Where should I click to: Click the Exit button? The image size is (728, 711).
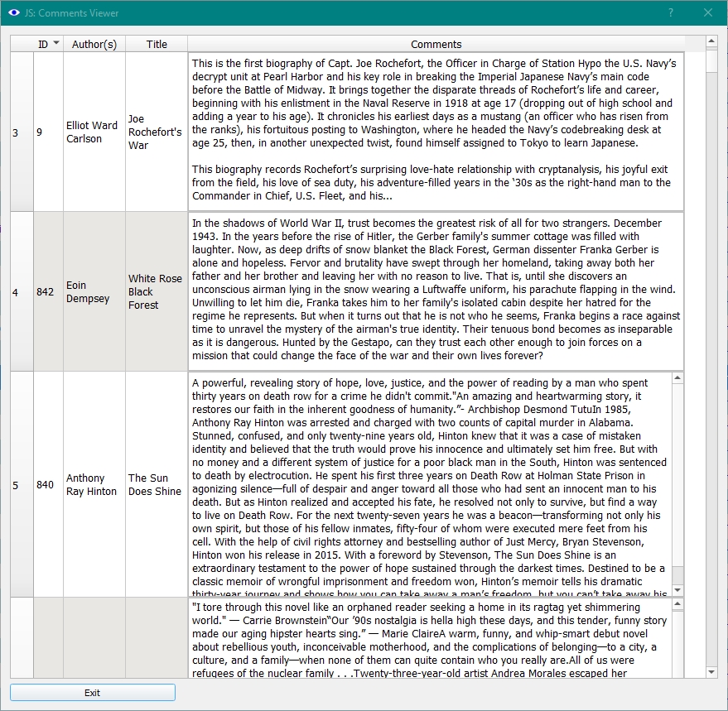tap(93, 693)
